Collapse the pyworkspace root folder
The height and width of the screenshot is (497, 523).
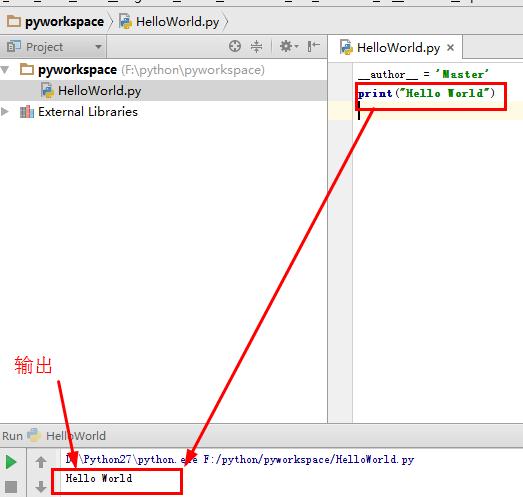5,70
